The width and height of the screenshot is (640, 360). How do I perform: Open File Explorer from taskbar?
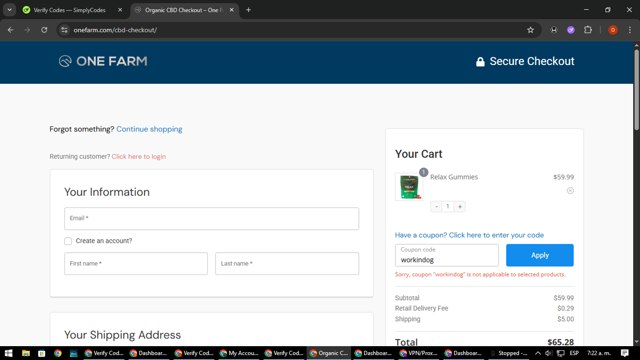pyautogui.click(x=26, y=353)
